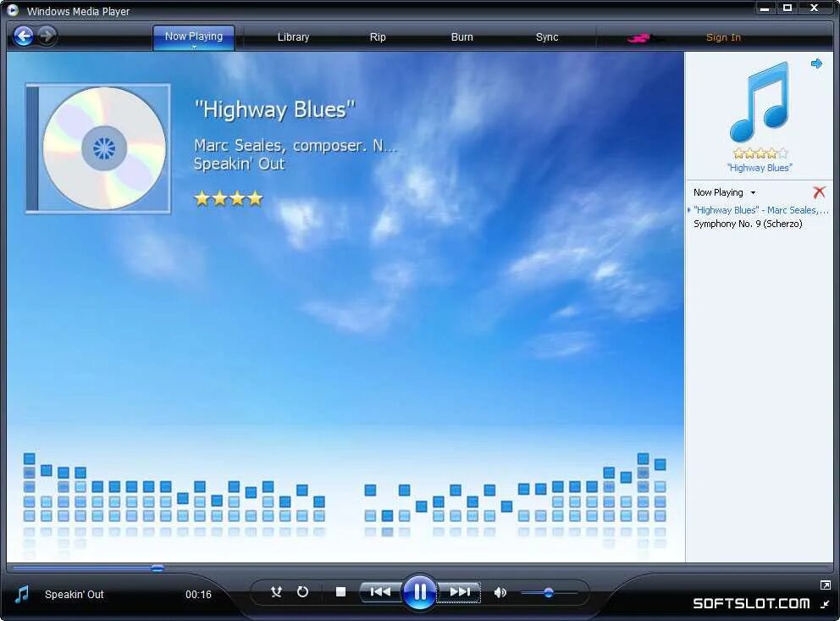Click the Sign In link

[723, 37]
